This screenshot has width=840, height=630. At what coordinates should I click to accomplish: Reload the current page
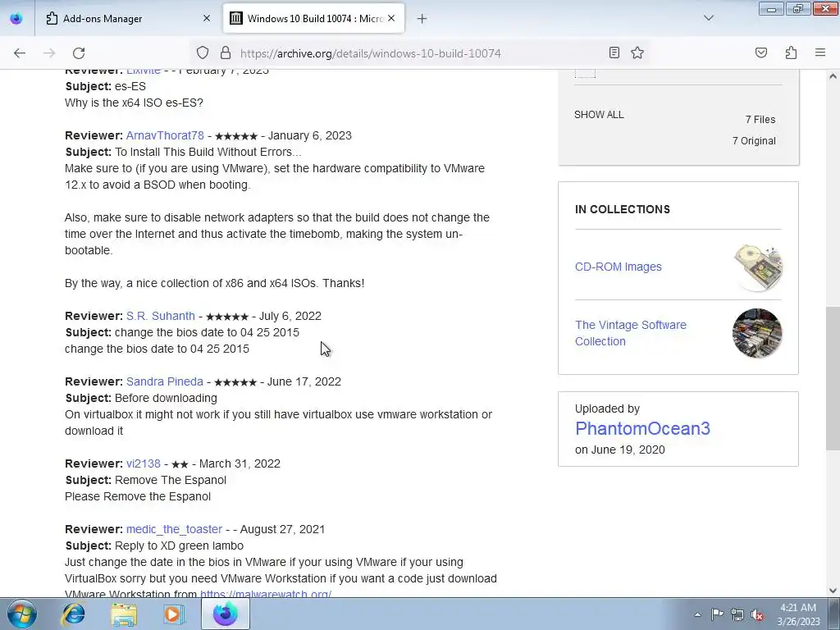tap(79, 53)
